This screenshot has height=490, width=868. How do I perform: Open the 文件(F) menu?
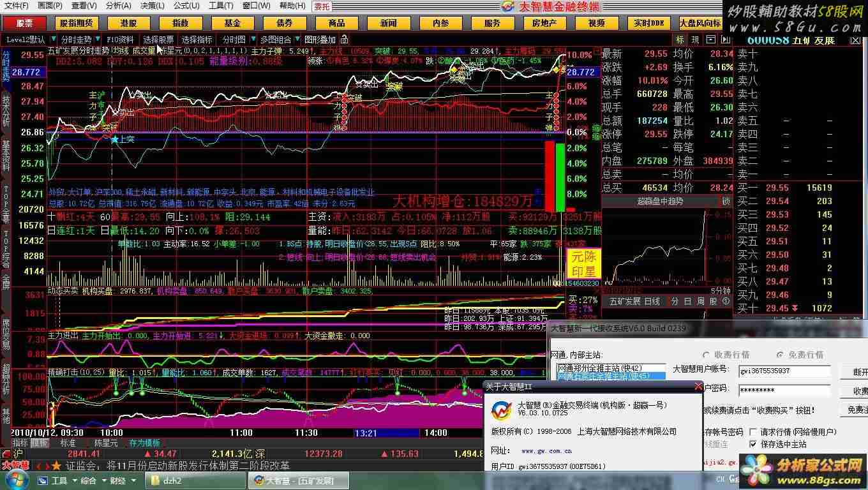16,6
